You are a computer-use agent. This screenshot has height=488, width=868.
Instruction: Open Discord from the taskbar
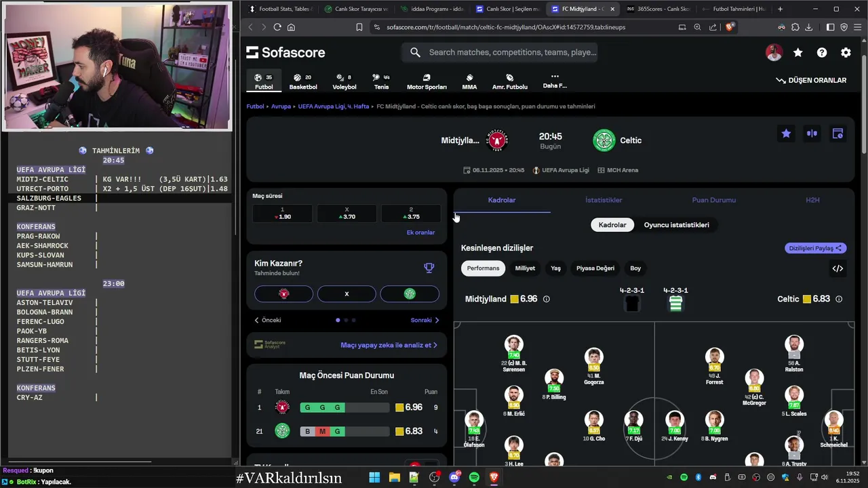pos(454,477)
